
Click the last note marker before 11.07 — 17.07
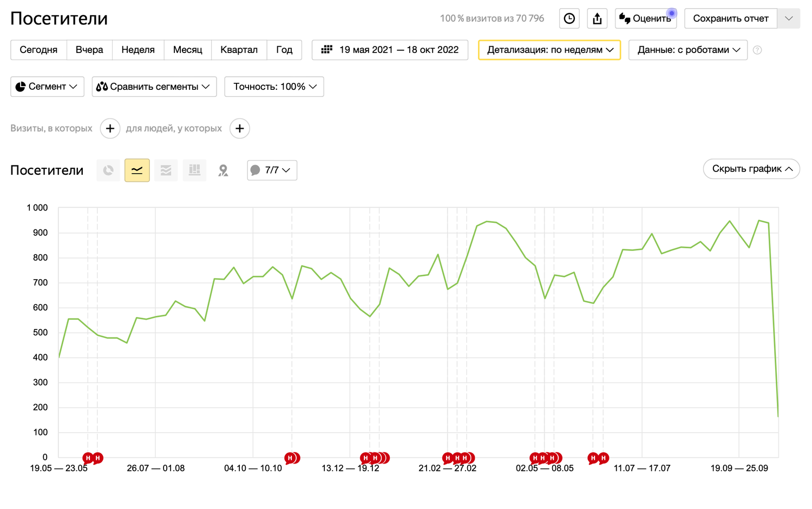(x=603, y=458)
